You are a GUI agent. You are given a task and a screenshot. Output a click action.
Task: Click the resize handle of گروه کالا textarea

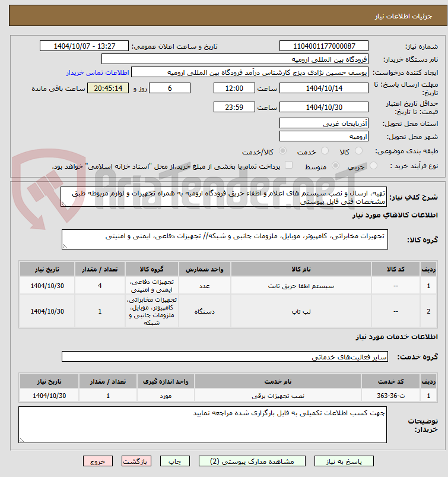pos(65,247)
